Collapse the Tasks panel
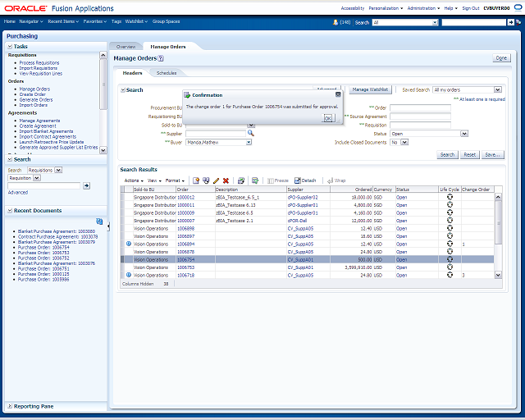Viewport: 525px width, 420px height. point(10,47)
